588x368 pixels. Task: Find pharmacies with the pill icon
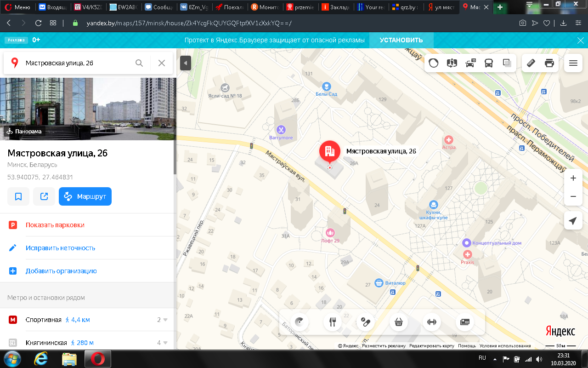click(366, 322)
